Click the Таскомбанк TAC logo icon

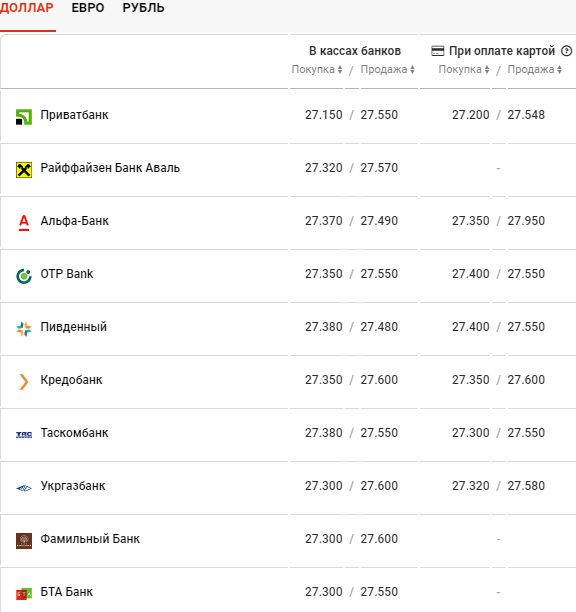point(23,435)
